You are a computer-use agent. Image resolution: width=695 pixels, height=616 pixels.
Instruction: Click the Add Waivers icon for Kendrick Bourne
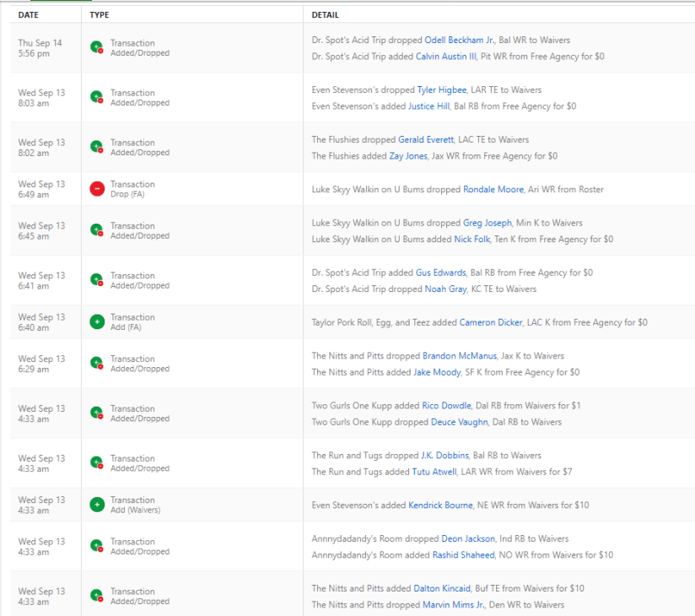coord(97,505)
